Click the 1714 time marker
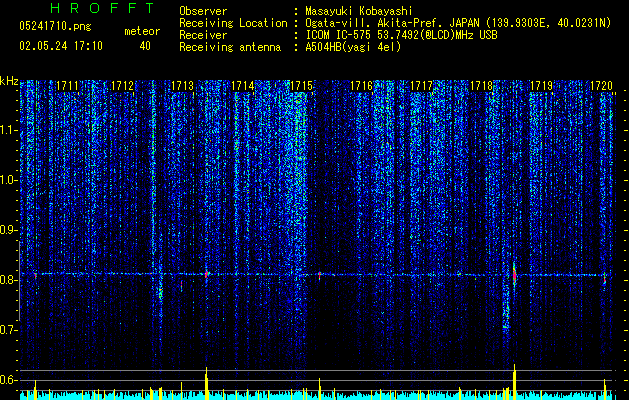This screenshot has width=629, height=400. coord(243,85)
